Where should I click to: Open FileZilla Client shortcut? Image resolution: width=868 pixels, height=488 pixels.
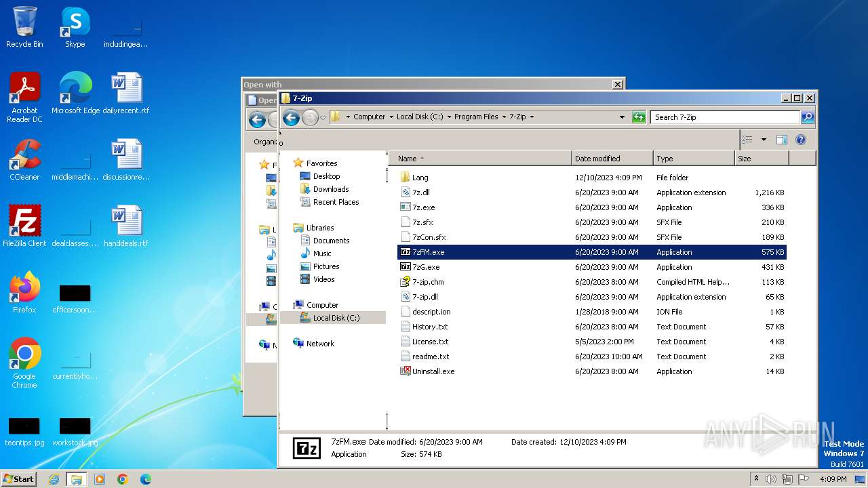coord(24,226)
